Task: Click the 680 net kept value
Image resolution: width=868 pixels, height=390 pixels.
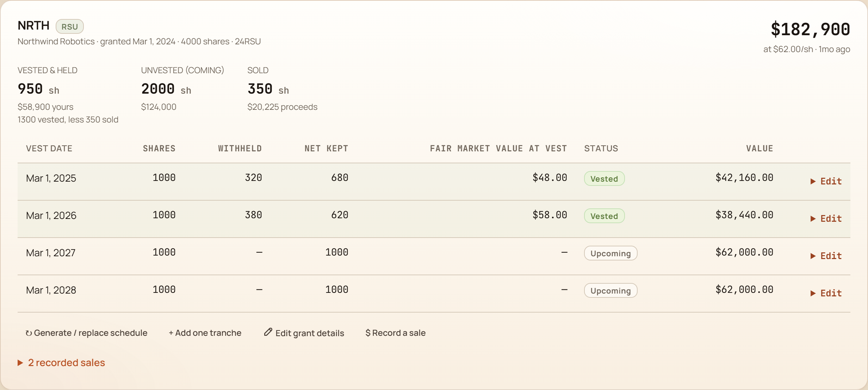Action: point(340,178)
